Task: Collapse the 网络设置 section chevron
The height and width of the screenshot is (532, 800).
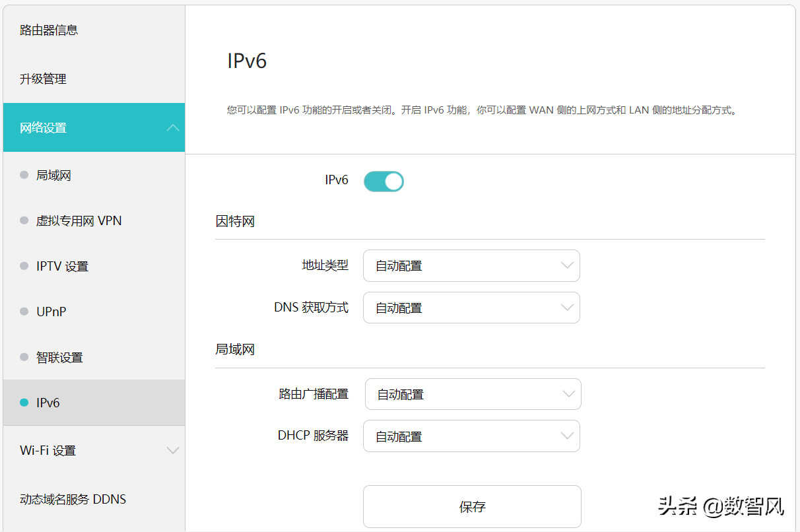Action: pyautogui.click(x=172, y=127)
